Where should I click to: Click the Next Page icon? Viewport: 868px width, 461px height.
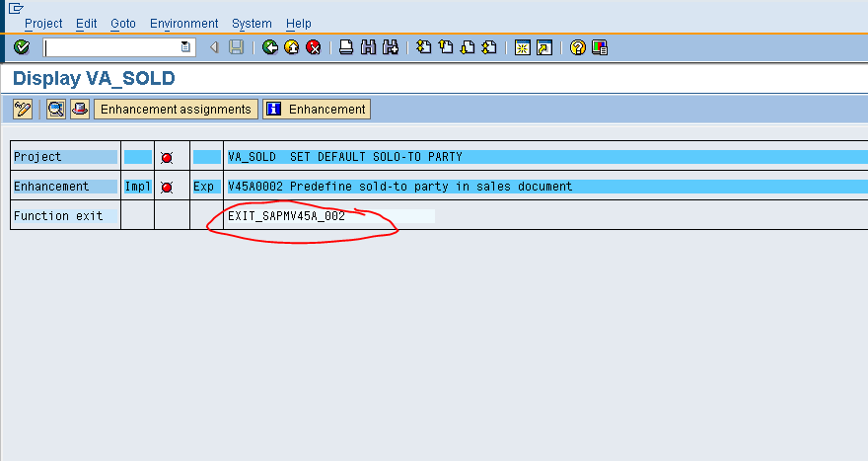[468, 47]
